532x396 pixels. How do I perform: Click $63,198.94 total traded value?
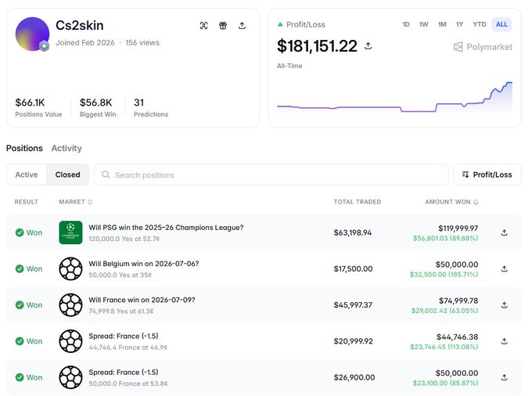(353, 232)
